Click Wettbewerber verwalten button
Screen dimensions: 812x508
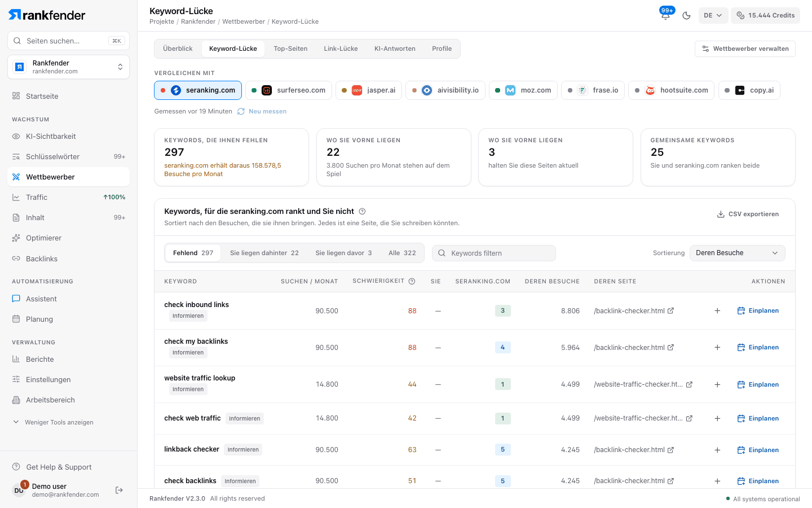coord(745,49)
